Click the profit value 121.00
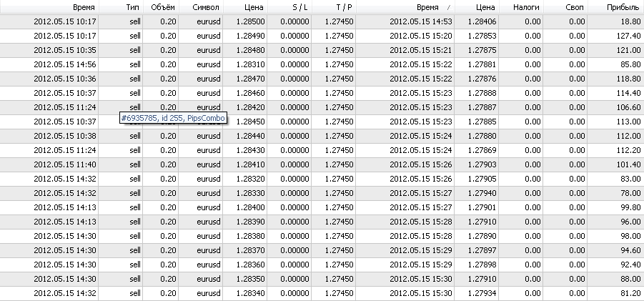 629,50
